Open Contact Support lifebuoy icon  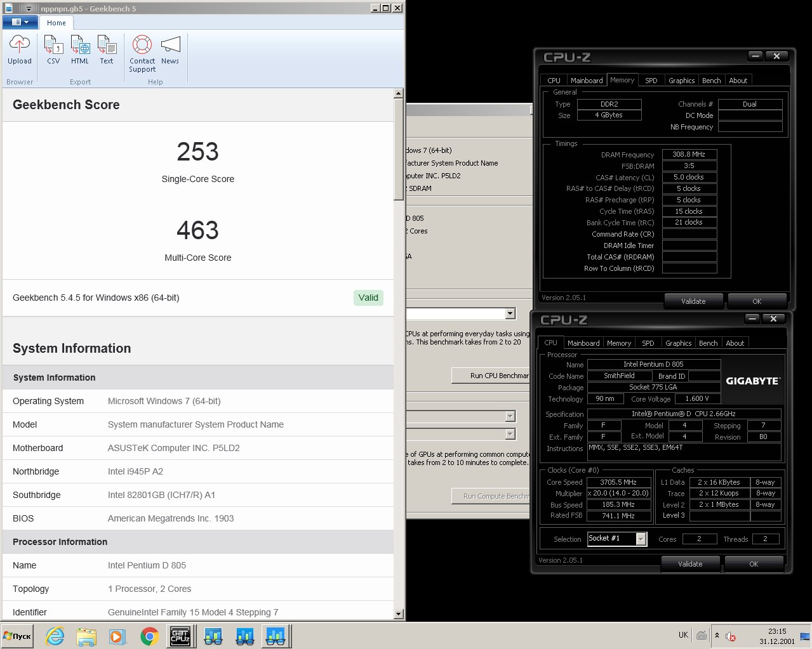tap(142, 44)
